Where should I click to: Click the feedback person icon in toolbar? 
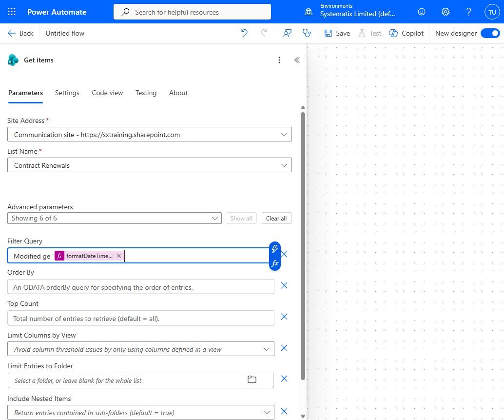point(288,33)
